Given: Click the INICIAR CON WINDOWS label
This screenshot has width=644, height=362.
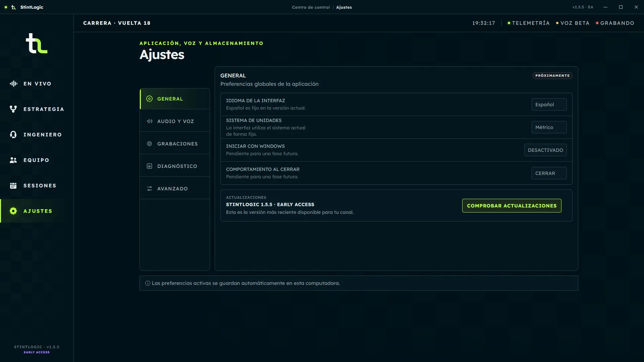Looking at the screenshot, I should click(x=255, y=146).
